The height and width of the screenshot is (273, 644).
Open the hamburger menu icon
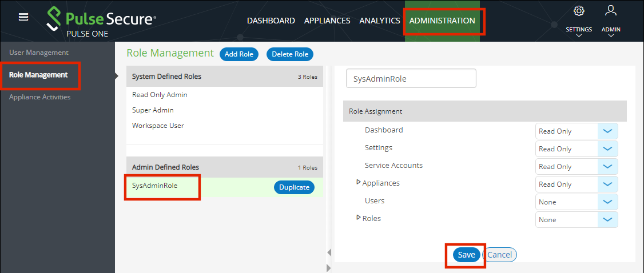[23, 17]
